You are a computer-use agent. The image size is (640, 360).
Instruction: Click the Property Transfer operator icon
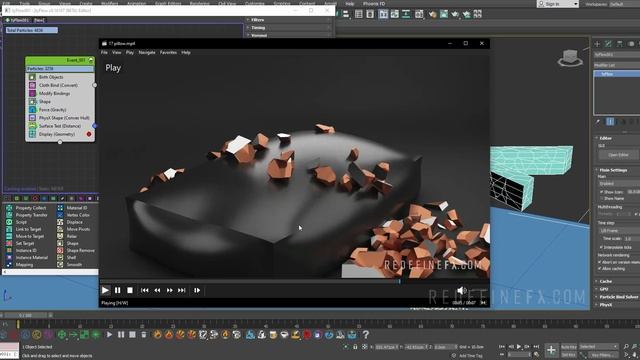9,215
